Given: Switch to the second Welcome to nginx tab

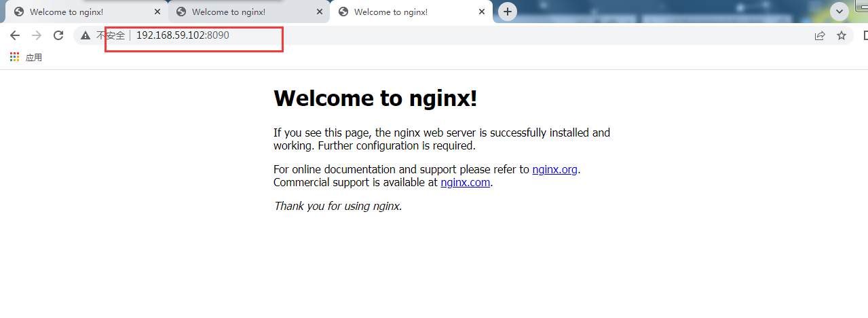Looking at the screenshot, I should (248, 12).
